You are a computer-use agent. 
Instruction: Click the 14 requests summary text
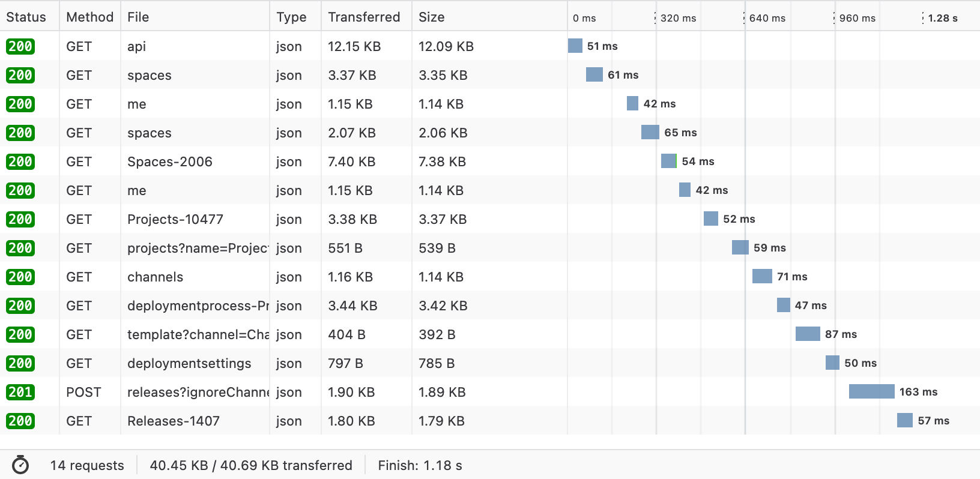pyautogui.click(x=87, y=465)
